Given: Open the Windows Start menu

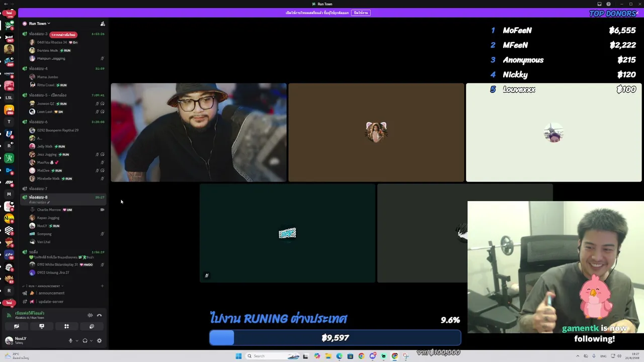Looking at the screenshot, I should (238, 356).
